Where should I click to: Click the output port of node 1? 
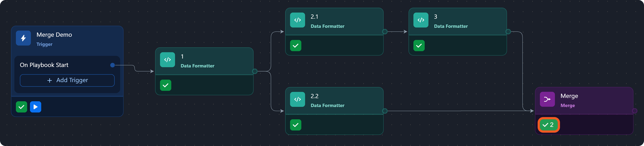pyautogui.click(x=255, y=71)
